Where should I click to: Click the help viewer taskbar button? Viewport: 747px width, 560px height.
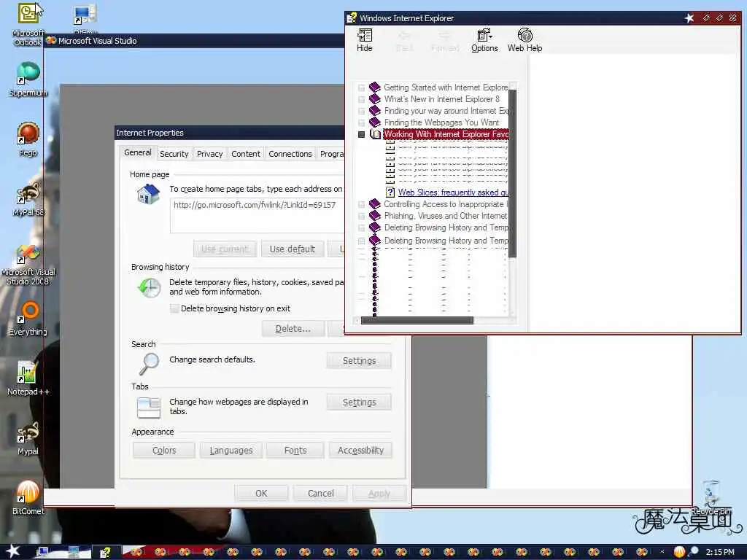click(105, 553)
